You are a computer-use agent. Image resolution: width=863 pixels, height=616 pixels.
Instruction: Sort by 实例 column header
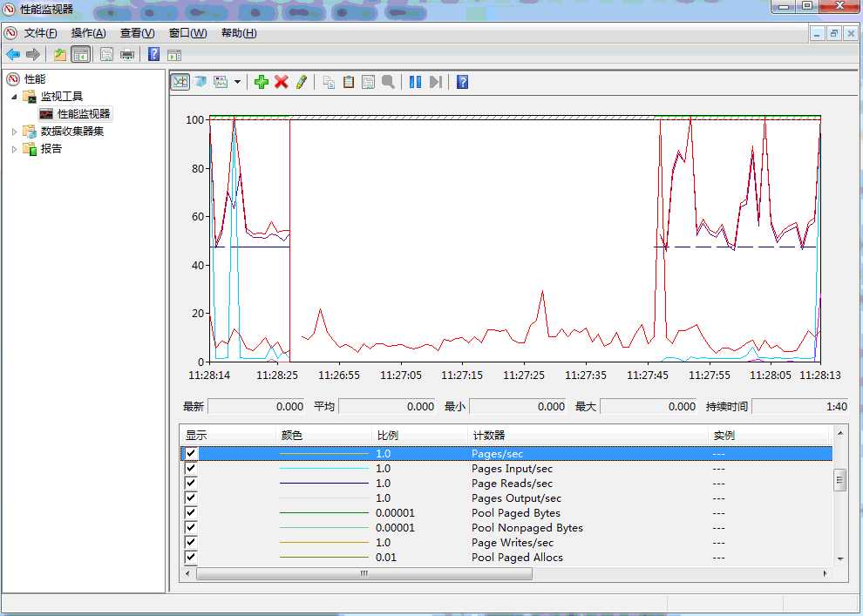(770, 435)
